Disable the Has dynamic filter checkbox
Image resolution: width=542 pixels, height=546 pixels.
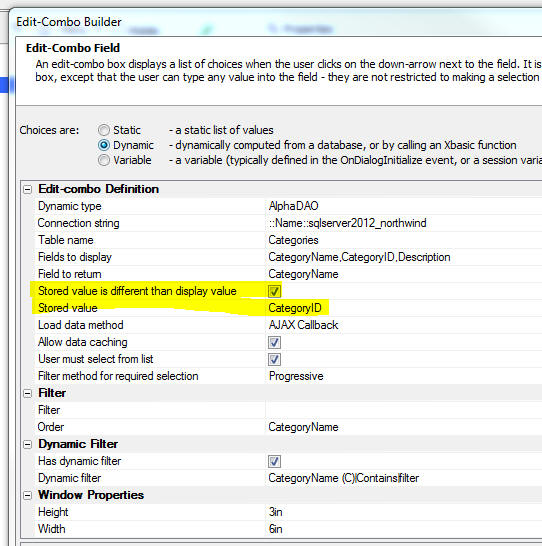274,461
